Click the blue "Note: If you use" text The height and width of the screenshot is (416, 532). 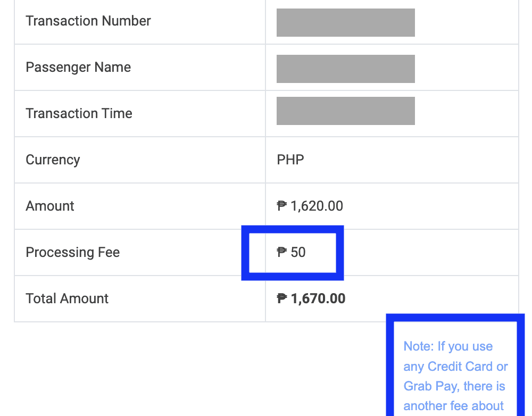(x=448, y=347)
